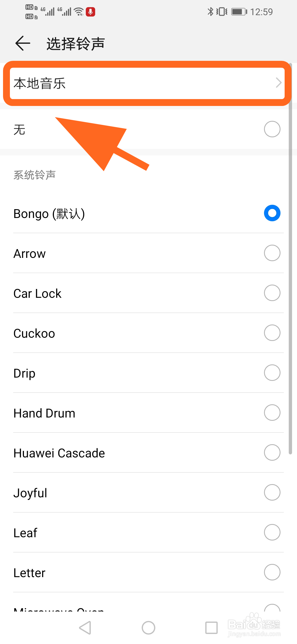Image resolution: width=297 pixels, height=644 pixels.
Task: Tap the Bluetooth status icon
Action: [210, 12]
